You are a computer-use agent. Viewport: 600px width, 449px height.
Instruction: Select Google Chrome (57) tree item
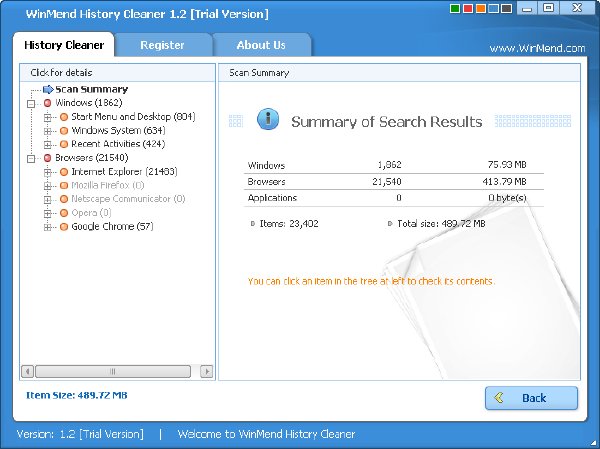pos(112,227)
